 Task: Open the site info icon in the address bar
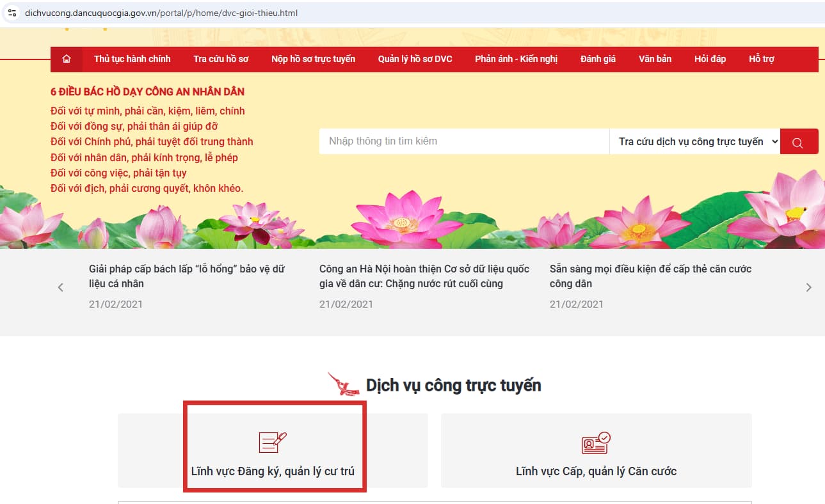(12, 13)
